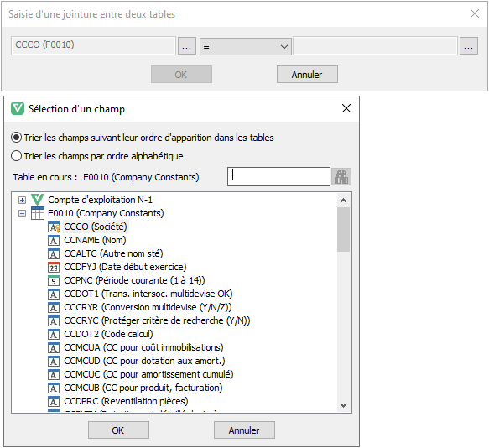This screenshot has width=489, height=448.
Task: Select CCMCUA (CC pour coût immobilisations)
Action: click(x=143, y=347)
